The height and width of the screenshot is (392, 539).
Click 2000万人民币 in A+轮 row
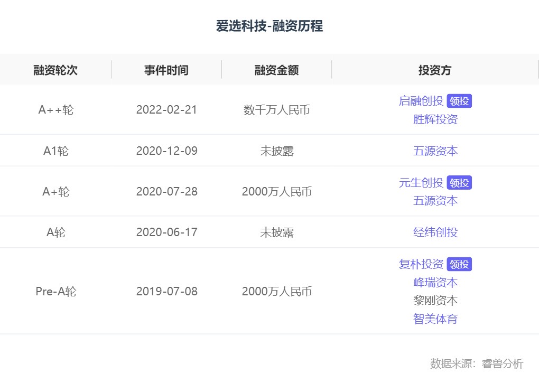point(277,192)
